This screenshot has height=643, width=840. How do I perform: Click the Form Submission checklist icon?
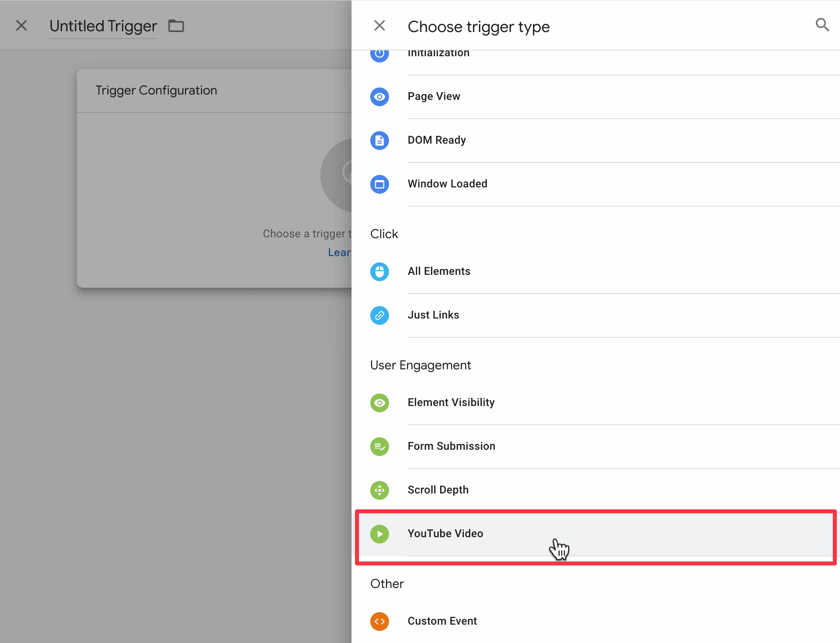pyautogui.click(x=379, y=447)
